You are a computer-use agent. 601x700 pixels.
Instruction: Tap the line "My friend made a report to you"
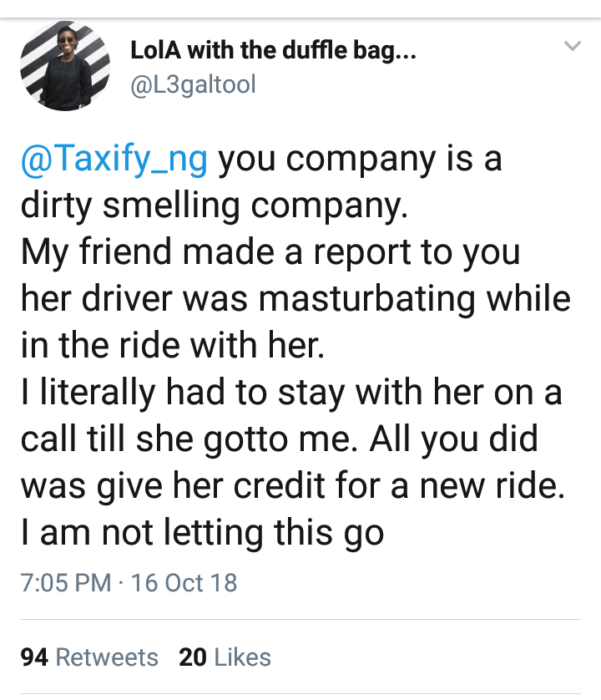(x=270, y=252)
